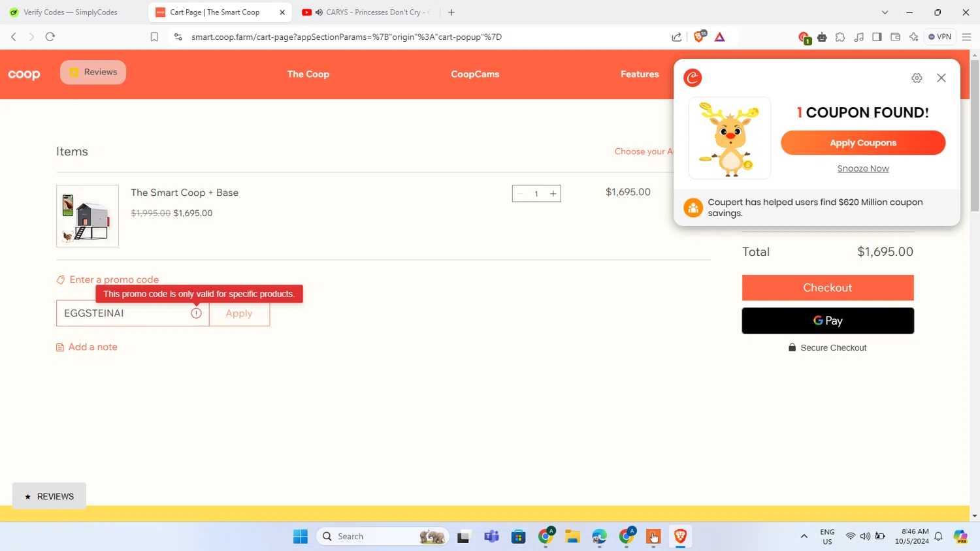
Task: Click the Smart Coop product thumbnail
Action: click(x=88, y=216)
